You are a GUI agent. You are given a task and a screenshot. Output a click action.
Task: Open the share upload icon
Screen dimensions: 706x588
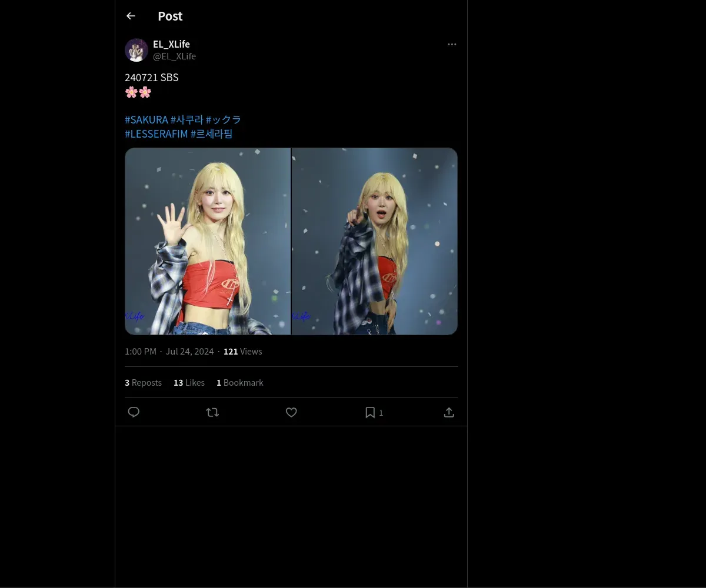click(449, 412)
